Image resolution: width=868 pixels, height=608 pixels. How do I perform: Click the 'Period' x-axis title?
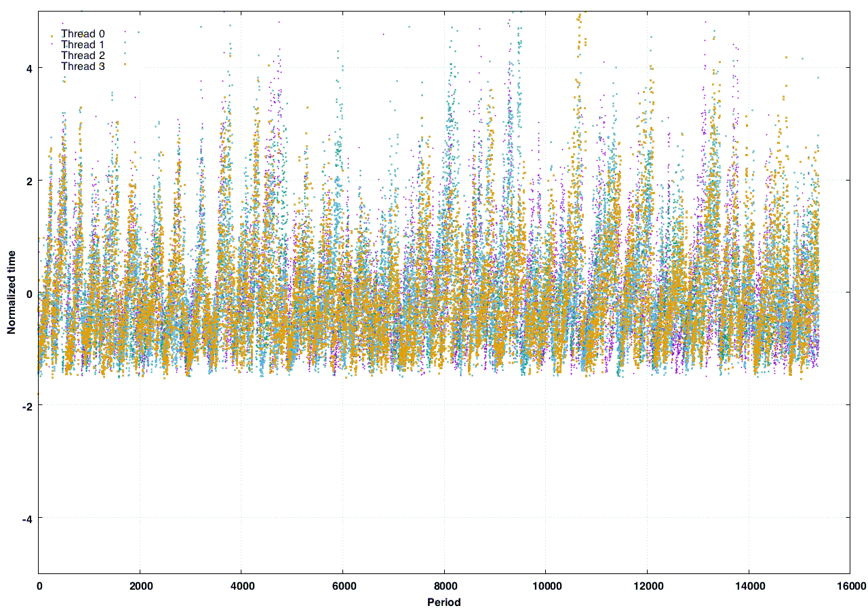click(444, 602)
